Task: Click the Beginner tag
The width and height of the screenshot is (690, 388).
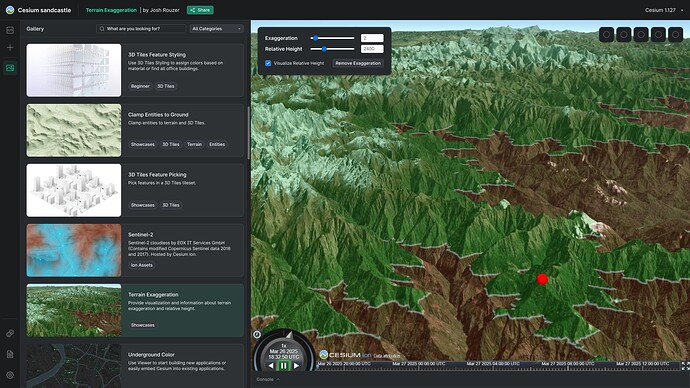Action: click(x=140, y=86)
